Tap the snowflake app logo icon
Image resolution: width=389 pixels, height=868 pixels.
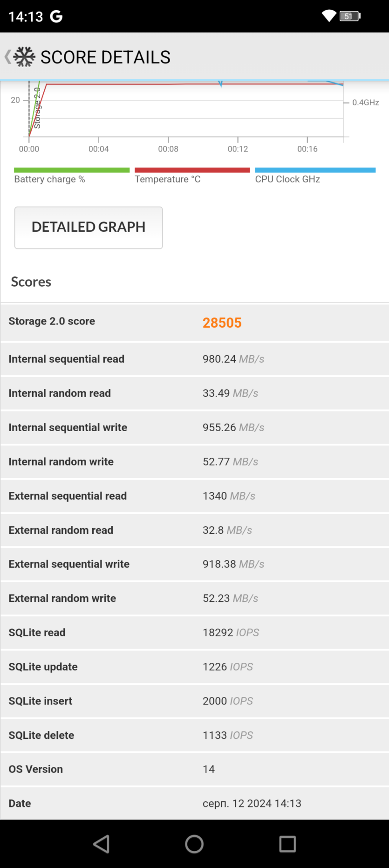pyautogui.click(x=24, y=57)
